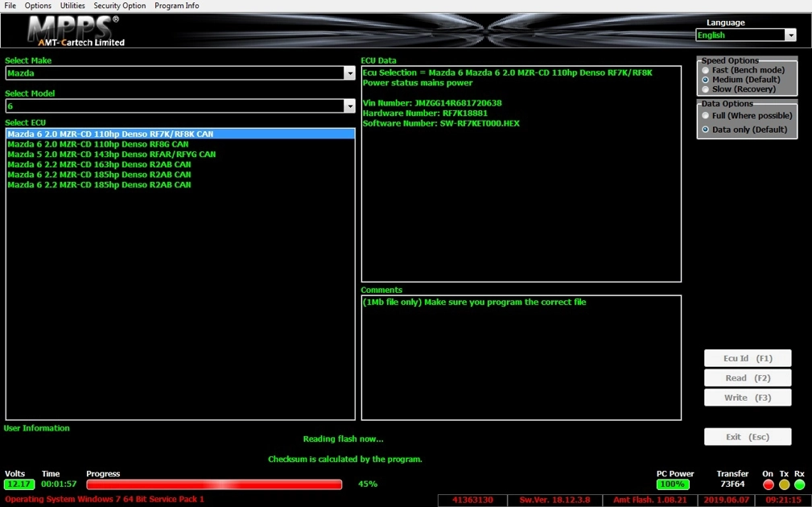Open the Security Option menu
Viewport: 812px width, 507px height.
[x=120, y=6]
